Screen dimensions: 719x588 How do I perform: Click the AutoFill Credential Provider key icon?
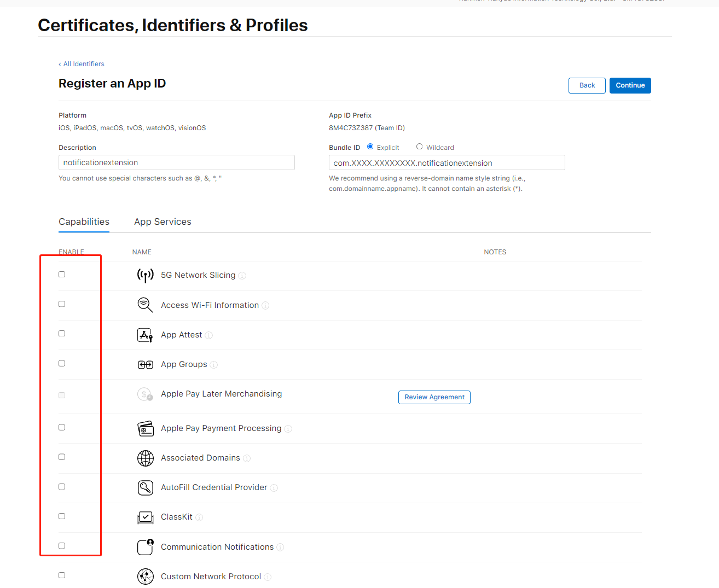point(145,487)
